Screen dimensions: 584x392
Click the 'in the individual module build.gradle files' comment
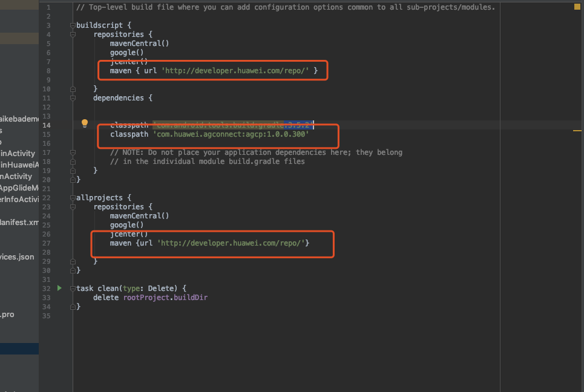208,162
